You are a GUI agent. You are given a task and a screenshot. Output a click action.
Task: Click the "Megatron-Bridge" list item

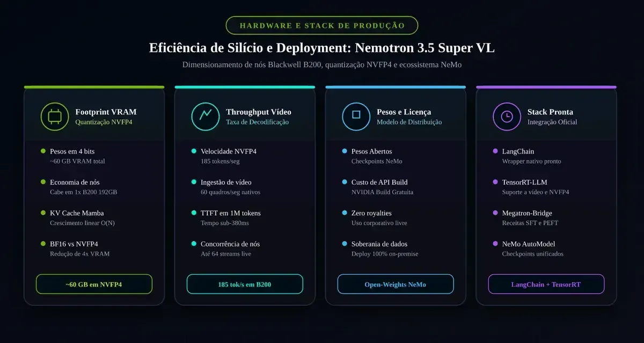click(x=527, y=213)
